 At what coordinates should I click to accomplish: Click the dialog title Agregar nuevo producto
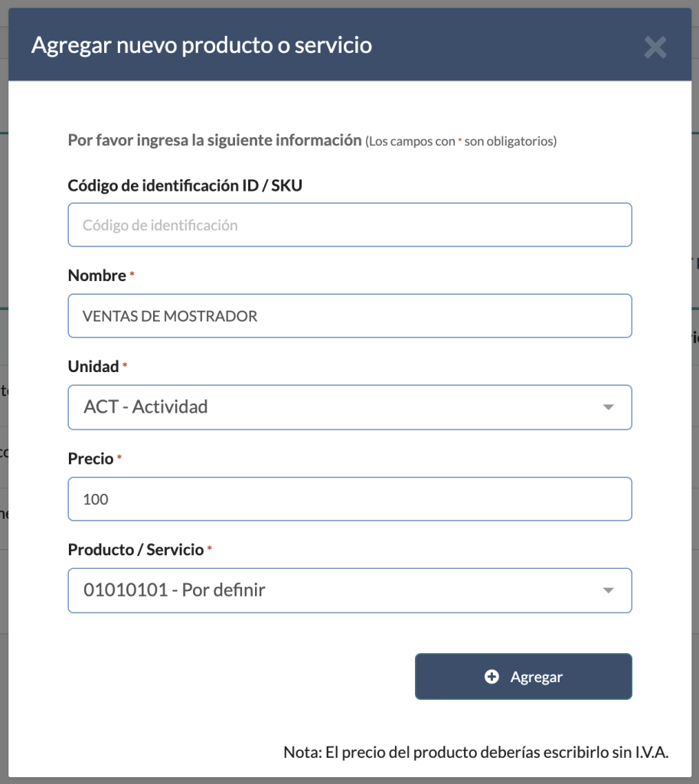point(201,45)
